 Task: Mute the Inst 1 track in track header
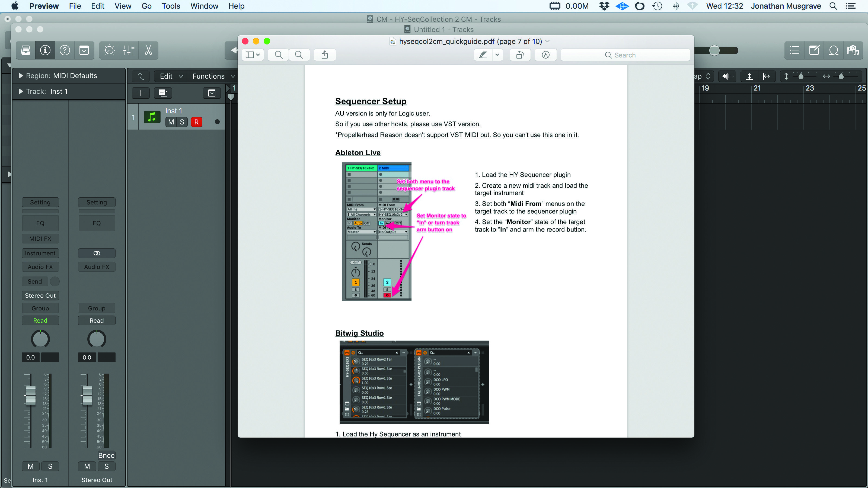point(171,122)
